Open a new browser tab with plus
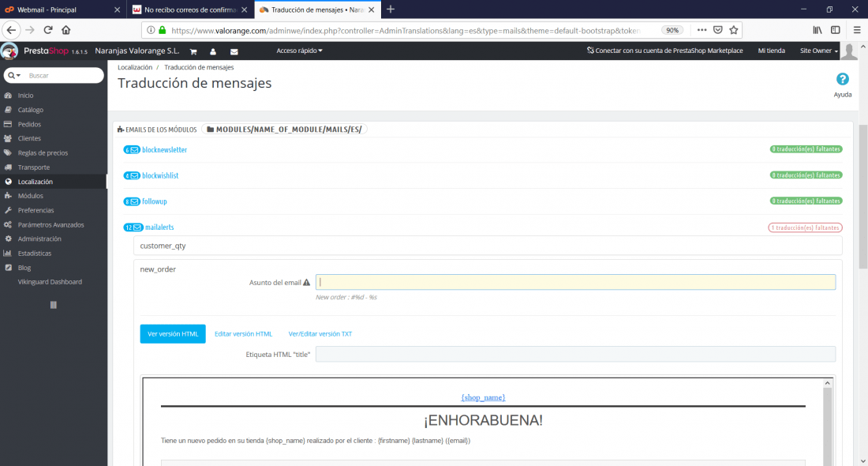 coord(391,9)
